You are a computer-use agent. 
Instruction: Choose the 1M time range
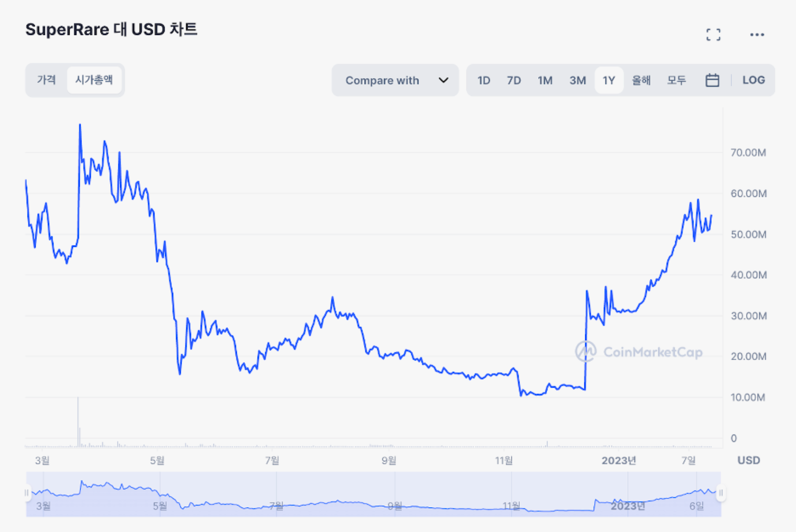point(545,80)
